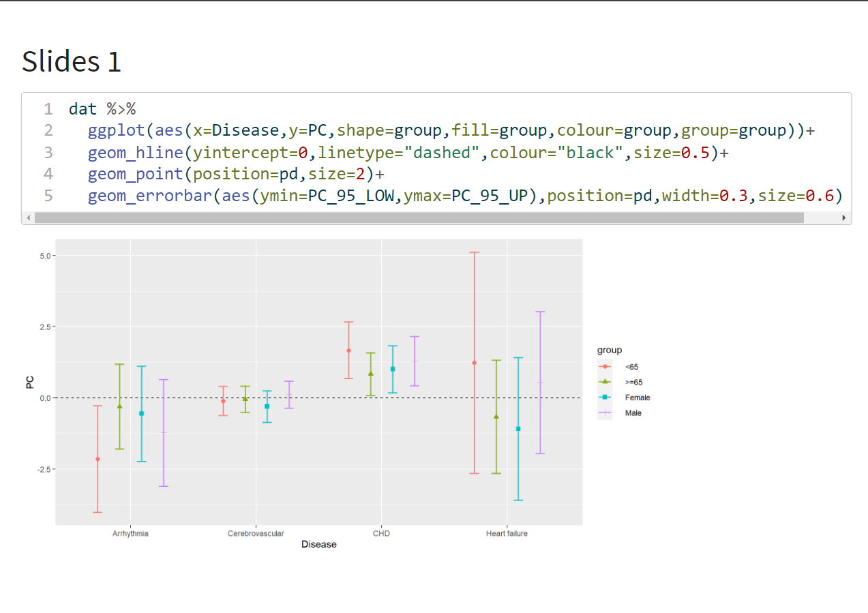Click the -2.5 y-axis tick label
The width and height of the screenshot is (868, 613).
[x=42, y=469]
